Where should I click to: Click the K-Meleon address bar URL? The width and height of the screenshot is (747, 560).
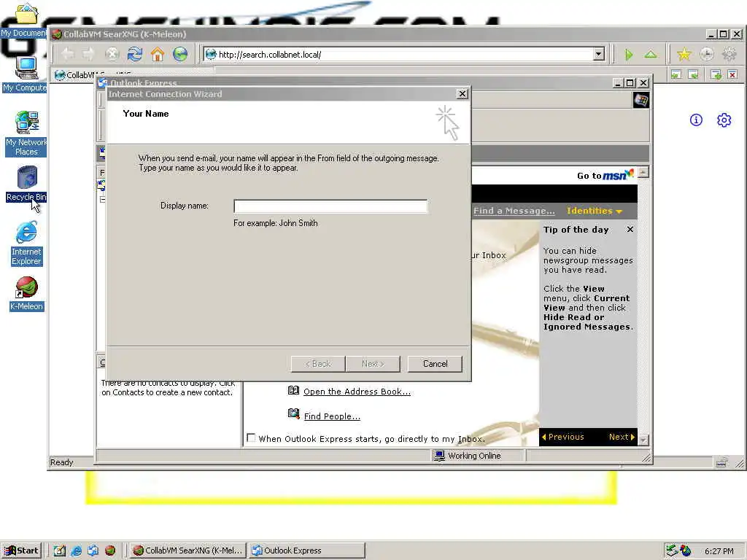point(270,54)
